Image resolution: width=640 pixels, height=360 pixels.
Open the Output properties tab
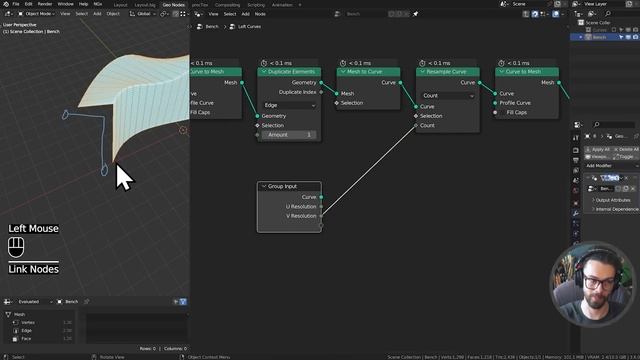pos(576,160)
